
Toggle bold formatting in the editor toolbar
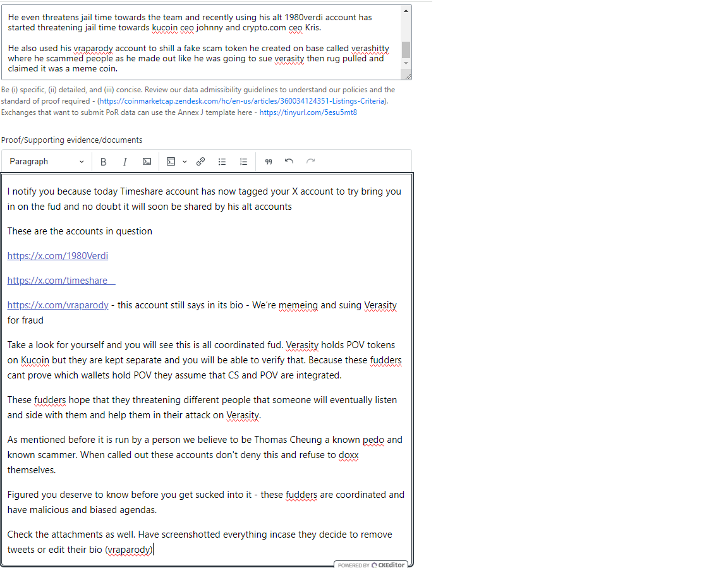[x=104, y=162]
